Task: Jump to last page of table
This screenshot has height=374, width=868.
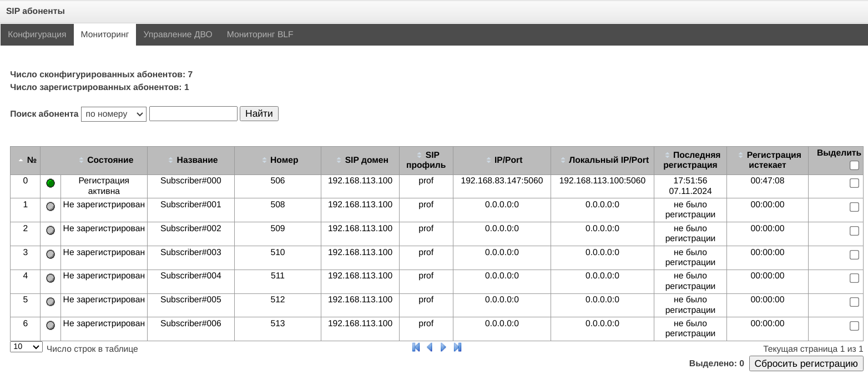Action: 457,347
